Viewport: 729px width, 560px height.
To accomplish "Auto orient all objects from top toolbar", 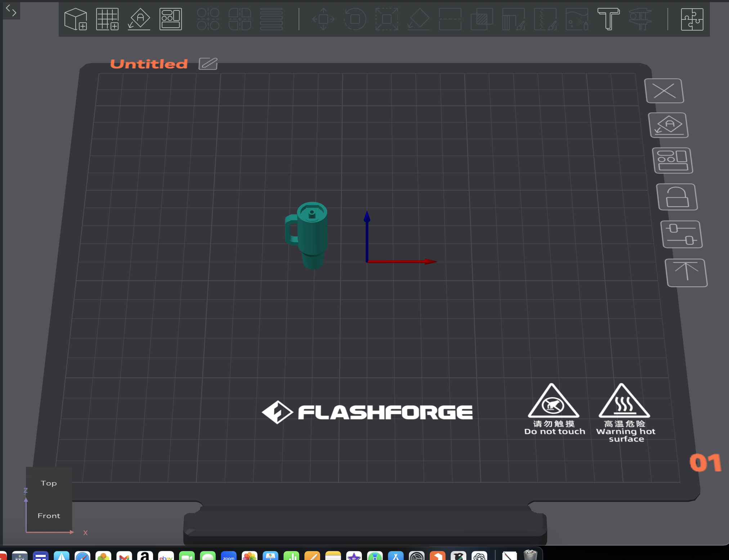I will [x=139, y=19].
